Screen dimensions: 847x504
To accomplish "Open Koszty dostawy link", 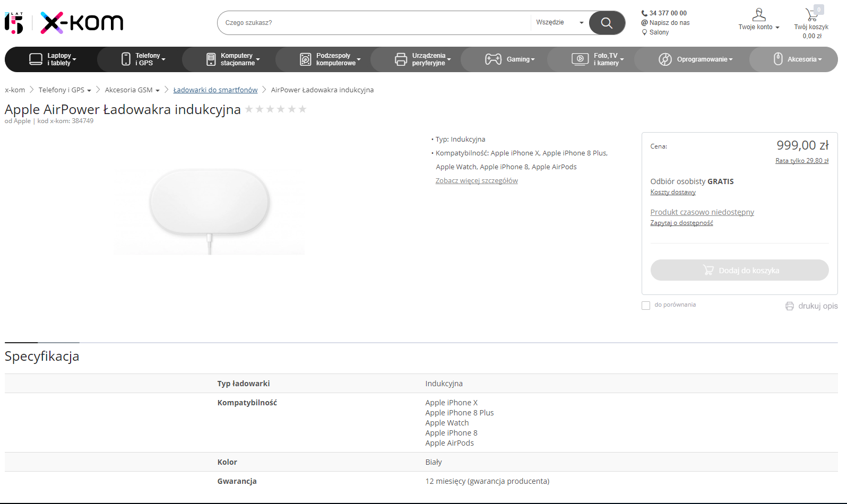I will pyautogui.click(x=673, y=192).
